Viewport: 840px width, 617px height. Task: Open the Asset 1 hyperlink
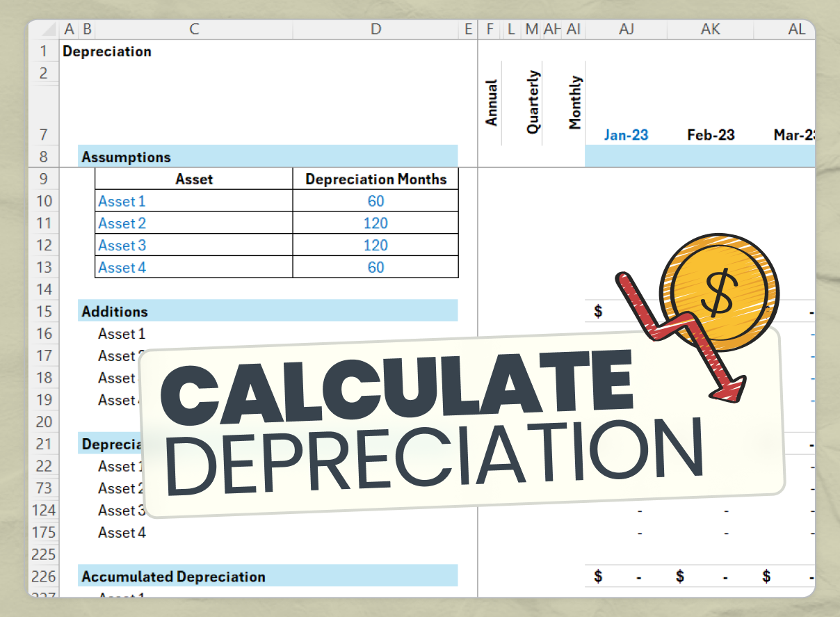[122, 201]
